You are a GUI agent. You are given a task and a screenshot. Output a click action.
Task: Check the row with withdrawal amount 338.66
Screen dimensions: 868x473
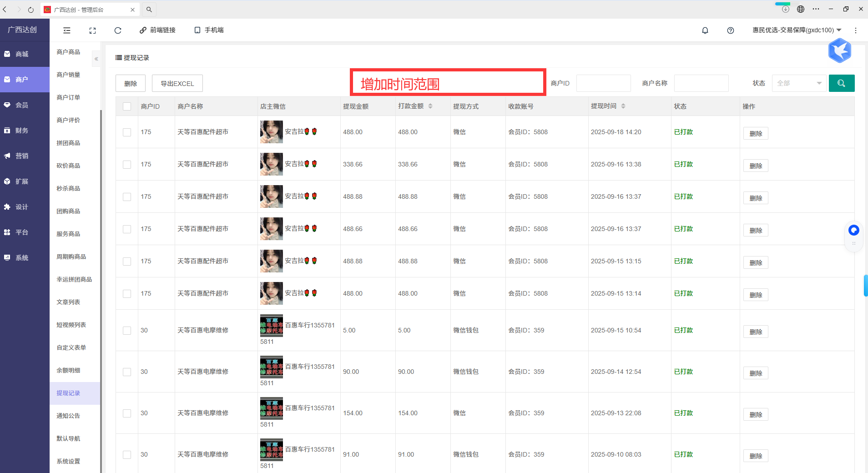(127, 165)
